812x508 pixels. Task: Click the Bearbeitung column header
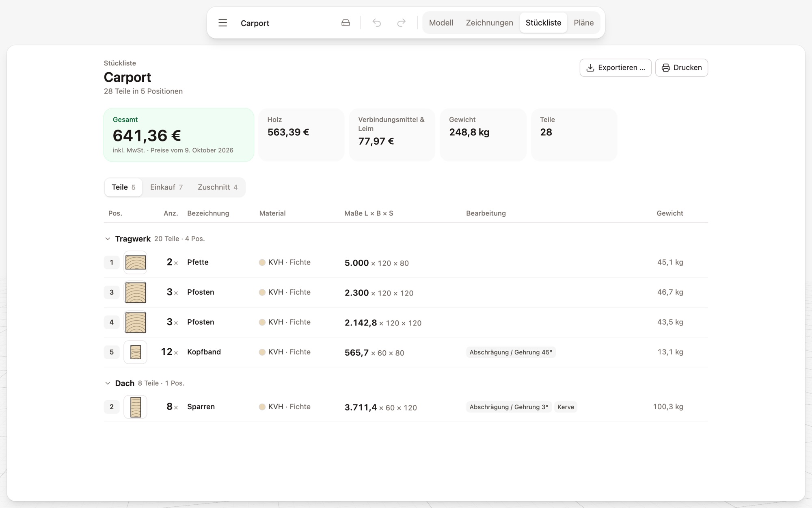[486, 213]
